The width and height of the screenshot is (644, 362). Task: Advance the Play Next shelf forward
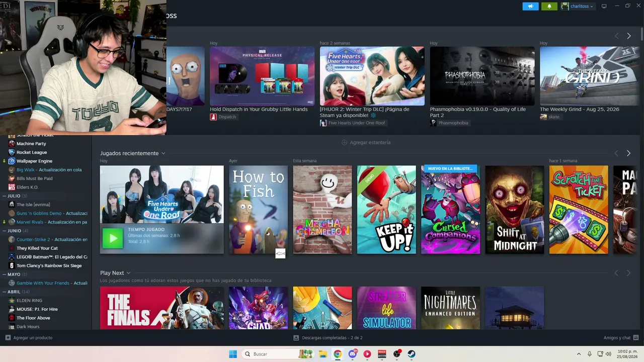click(x=628, y=273)
